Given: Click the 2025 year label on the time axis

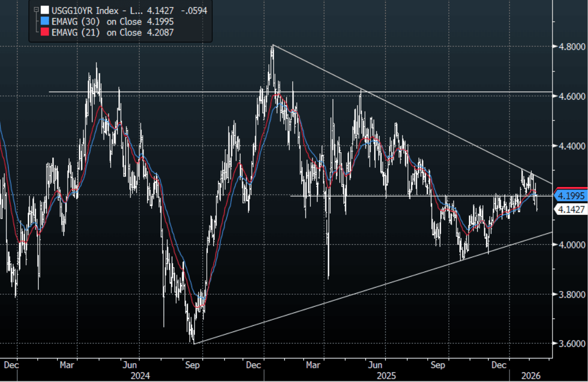Looking at the screenshot, I should tap(386, 376).
